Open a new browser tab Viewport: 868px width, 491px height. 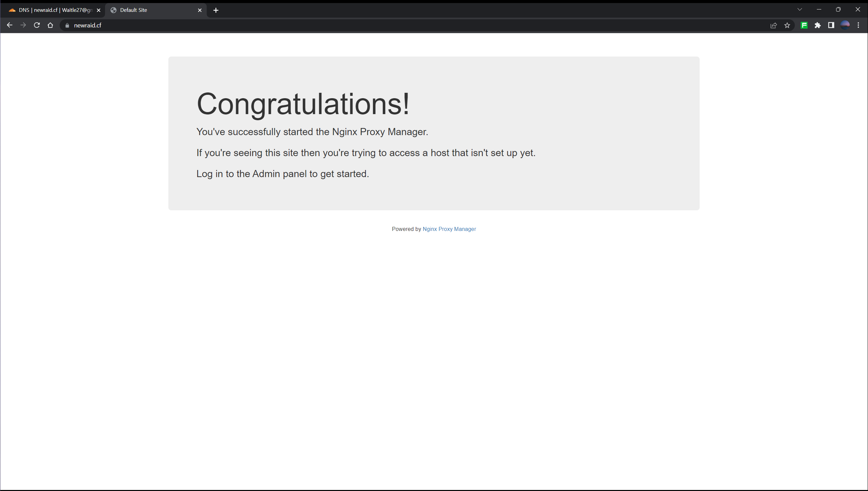coord(216,10)
